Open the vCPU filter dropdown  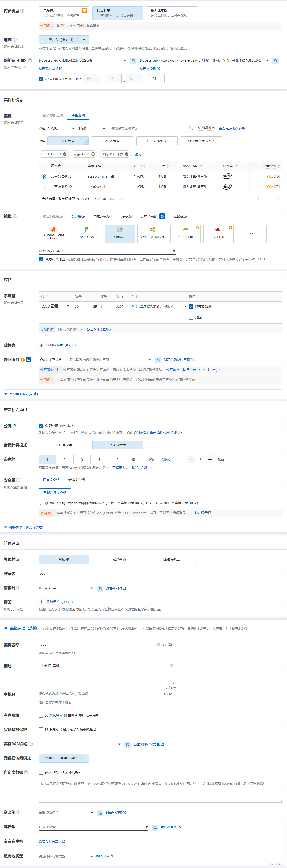(x=61, y=128)
